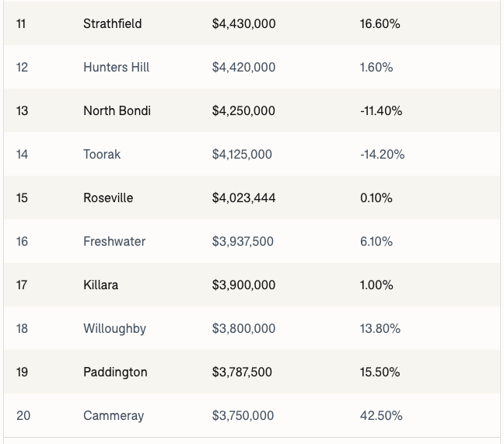
Task: Click the Freshwater suburb cell
Action: pyautogui.click(x=114, y=242)
